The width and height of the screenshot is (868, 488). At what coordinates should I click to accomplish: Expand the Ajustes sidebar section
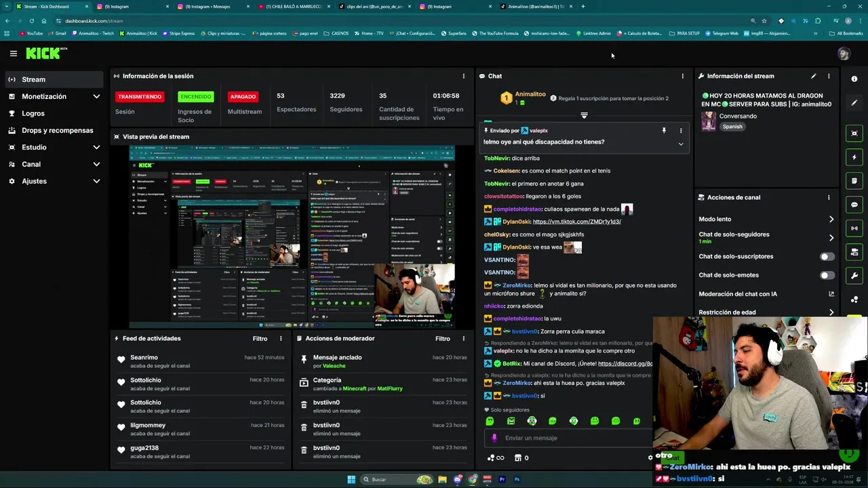pyautogui.click(x=96, y=181)
